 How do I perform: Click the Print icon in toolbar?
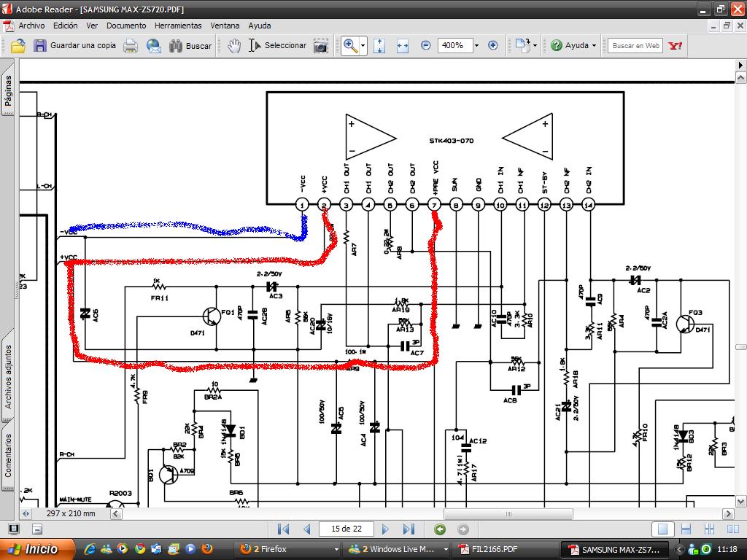click(x=131, y=46)
